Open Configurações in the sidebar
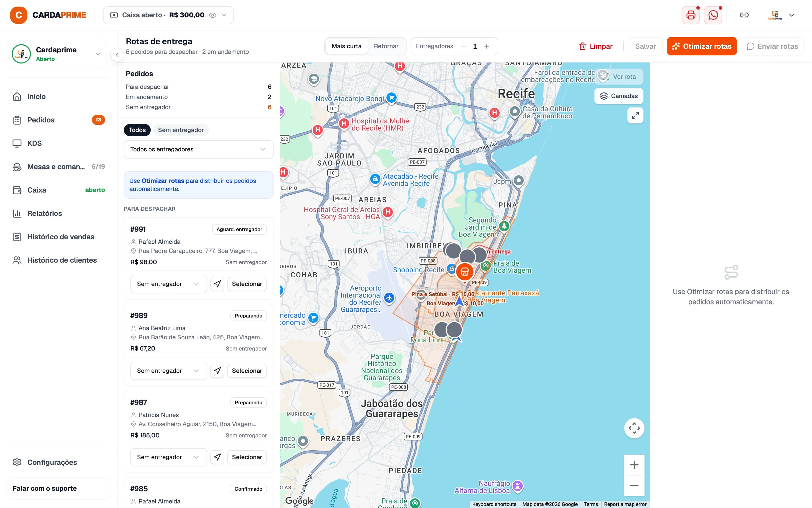 (59, 462)
